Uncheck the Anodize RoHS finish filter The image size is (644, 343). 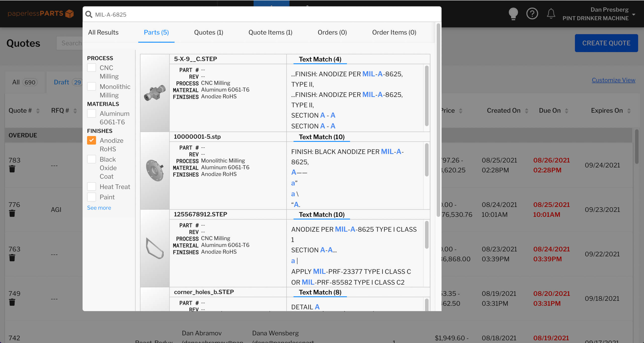(x=92, y=140)
